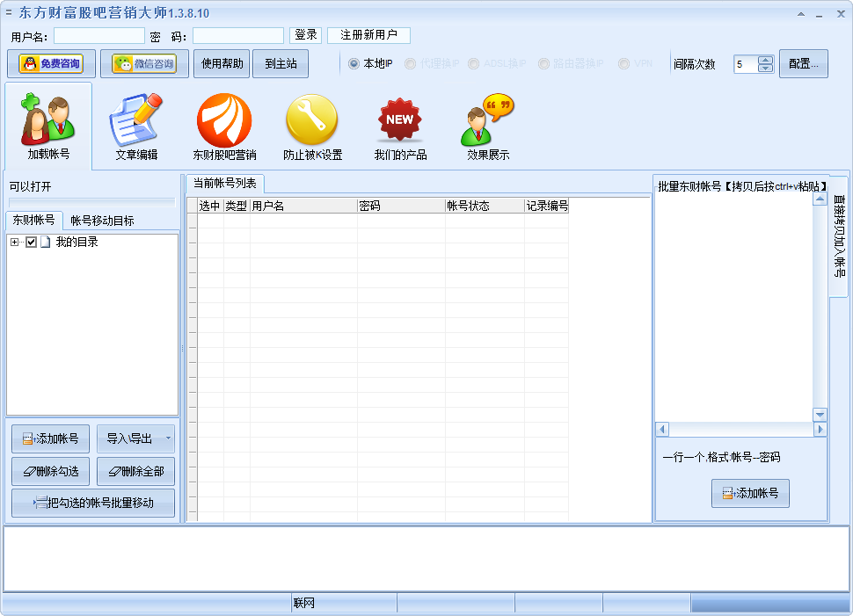Click the 帐号状态 column header
Viewport: 853px width, 616px height.
pos(485,206)
